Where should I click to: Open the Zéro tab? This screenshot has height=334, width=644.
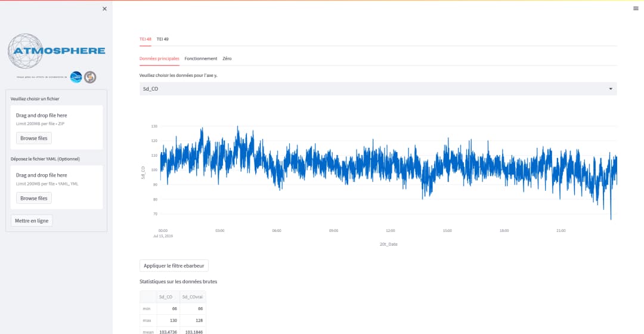227,58
